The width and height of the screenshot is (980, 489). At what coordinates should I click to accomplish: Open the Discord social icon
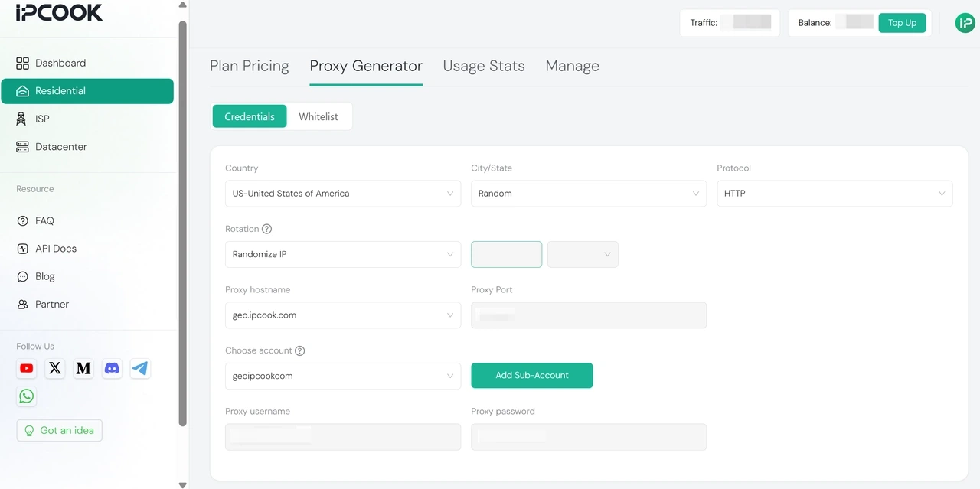112,368
